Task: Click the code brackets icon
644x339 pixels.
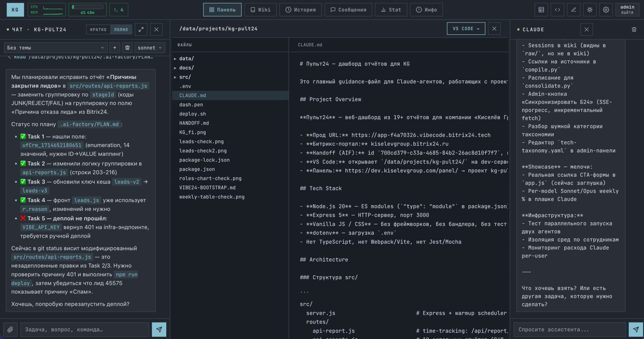Action: 557,10
